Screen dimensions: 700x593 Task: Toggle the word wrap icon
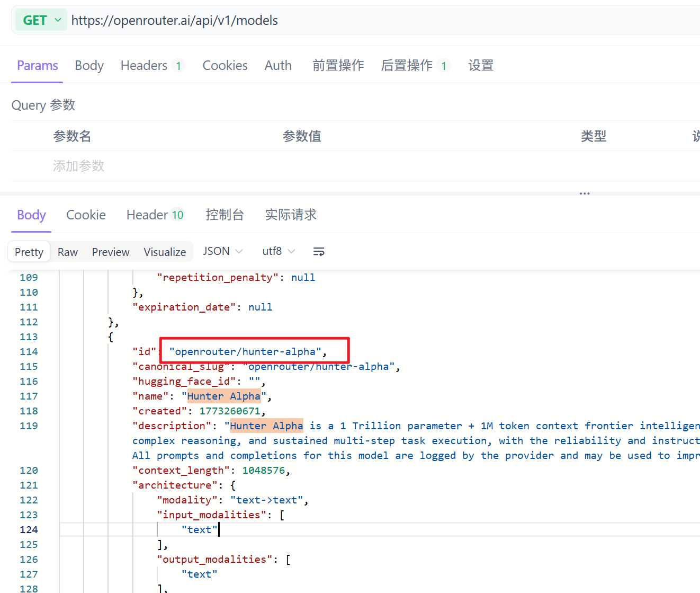pos(319,252)
